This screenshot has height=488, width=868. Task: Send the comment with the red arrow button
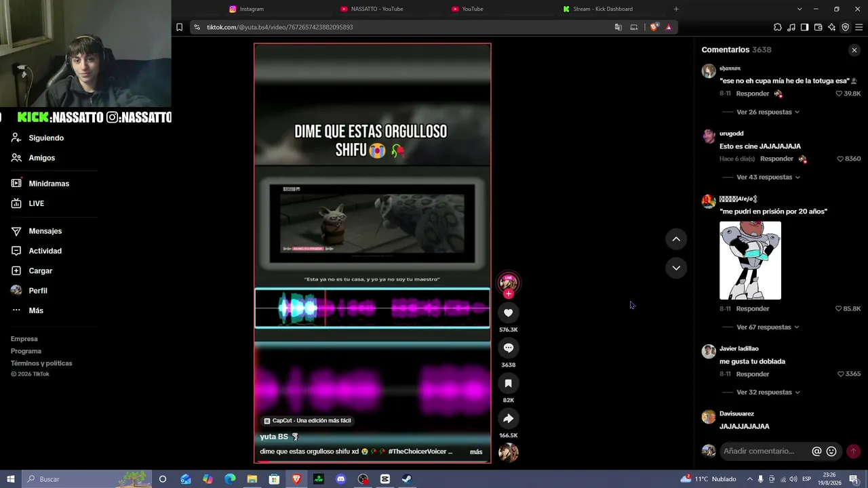(853, 451)
